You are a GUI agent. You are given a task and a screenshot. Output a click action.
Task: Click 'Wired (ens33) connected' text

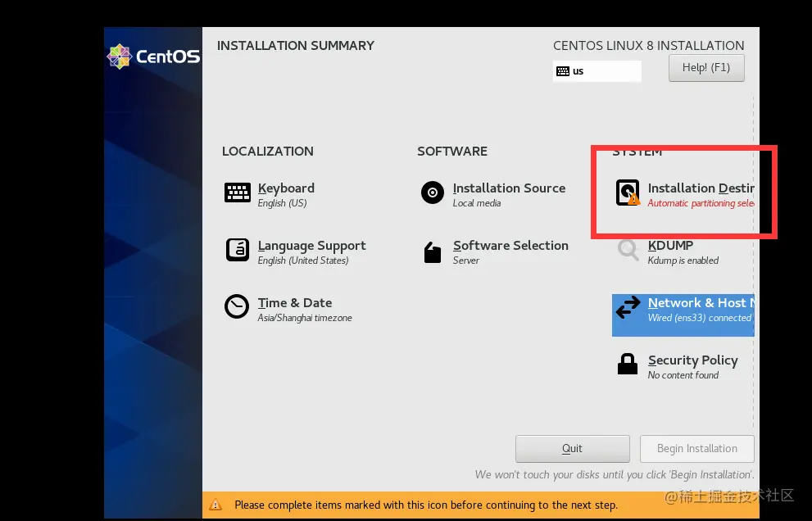(x=700, y=318)
